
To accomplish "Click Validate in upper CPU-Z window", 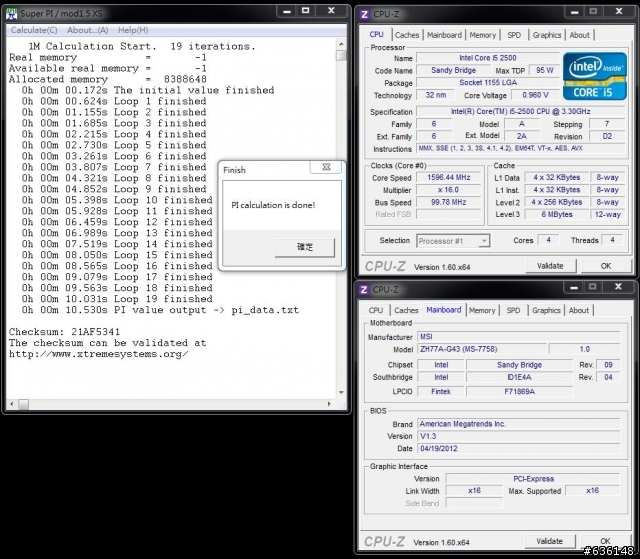I will pos(550,266).
